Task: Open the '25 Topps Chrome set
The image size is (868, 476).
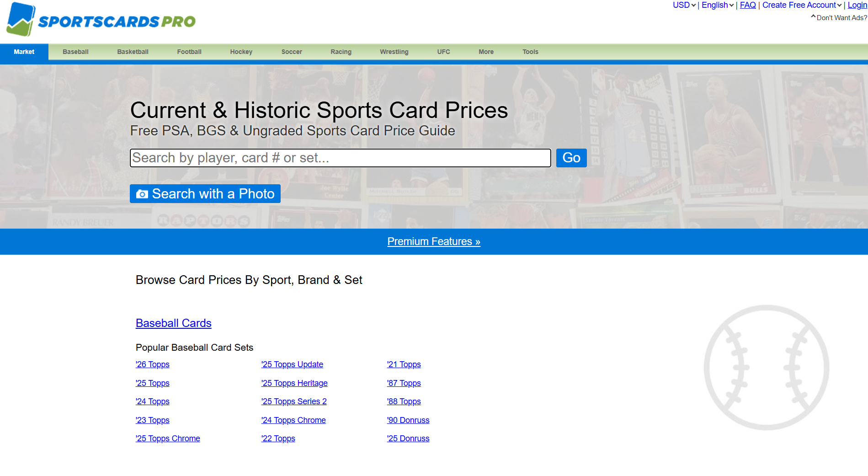Action: [168, 439]
